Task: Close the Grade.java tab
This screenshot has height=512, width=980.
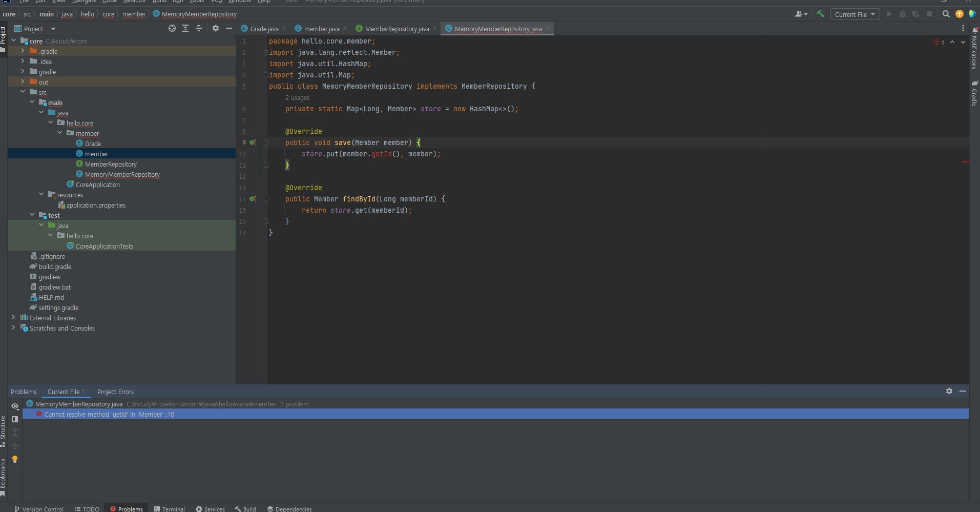Action: click(x=284, y=29)
